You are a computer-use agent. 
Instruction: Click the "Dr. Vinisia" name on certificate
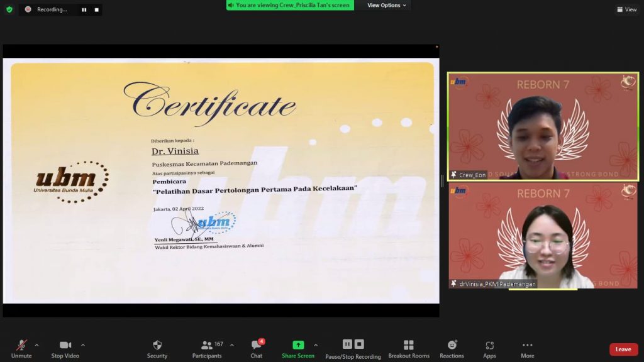click(175, 151)
